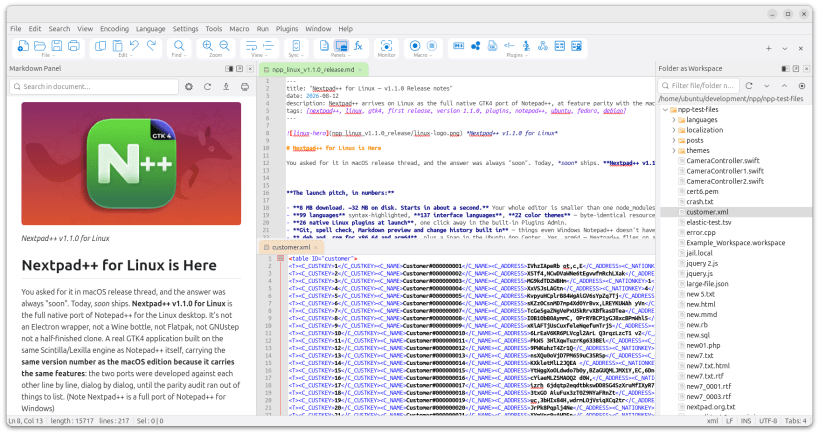Copy selection using toolbar icon
The image size is (819, 434).
[100, 46]
